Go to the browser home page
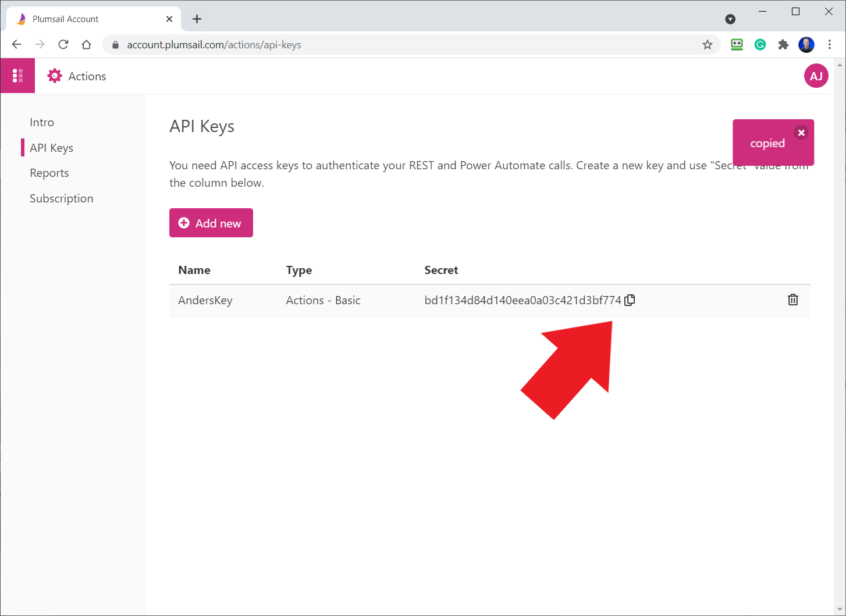 tap(86, 44)
